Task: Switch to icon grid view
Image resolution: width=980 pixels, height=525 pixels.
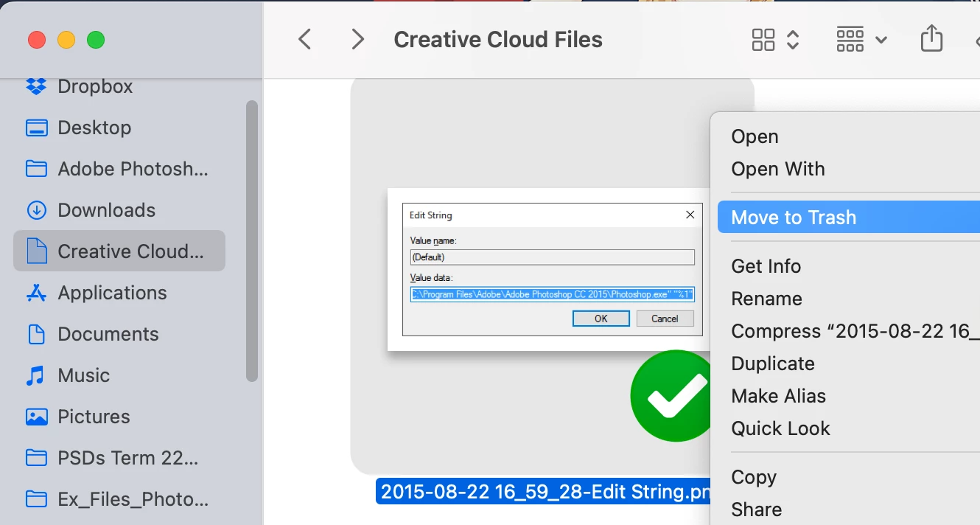Action: [763, 39]
